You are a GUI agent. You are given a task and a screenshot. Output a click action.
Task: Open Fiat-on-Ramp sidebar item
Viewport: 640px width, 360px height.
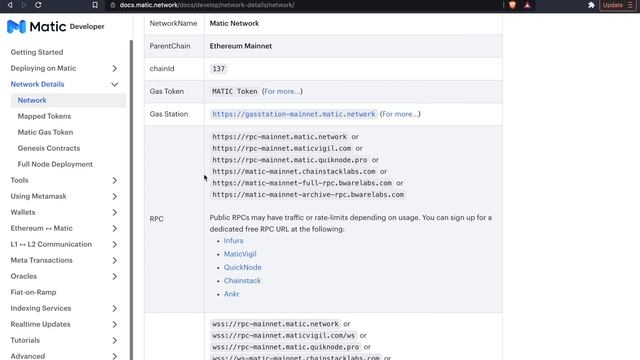[x=33, y=292]
